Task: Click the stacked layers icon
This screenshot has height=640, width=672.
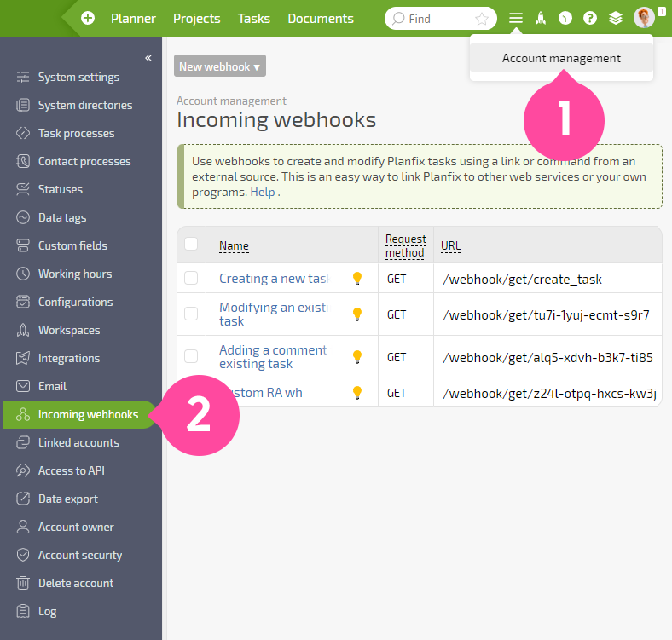Action: tap(616, 19)
